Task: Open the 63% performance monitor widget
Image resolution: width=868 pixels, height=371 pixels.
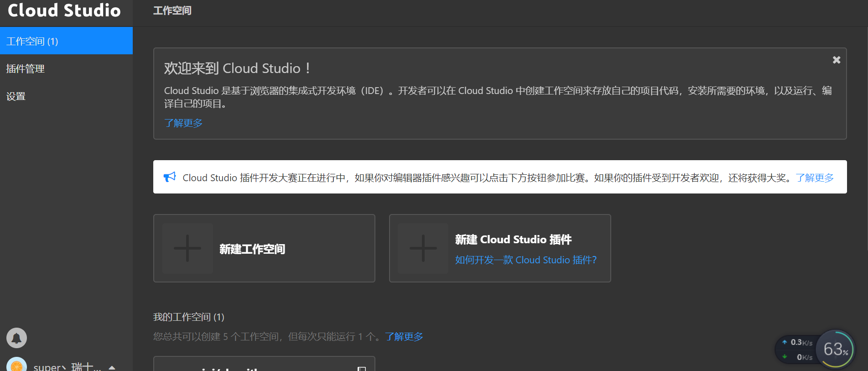Action: point(836,349)
